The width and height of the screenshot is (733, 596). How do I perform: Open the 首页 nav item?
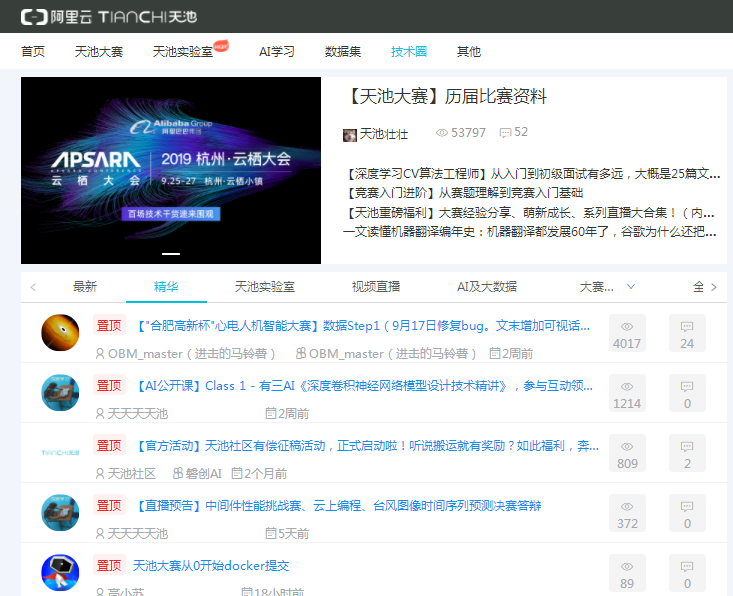(x=33, y=51)
